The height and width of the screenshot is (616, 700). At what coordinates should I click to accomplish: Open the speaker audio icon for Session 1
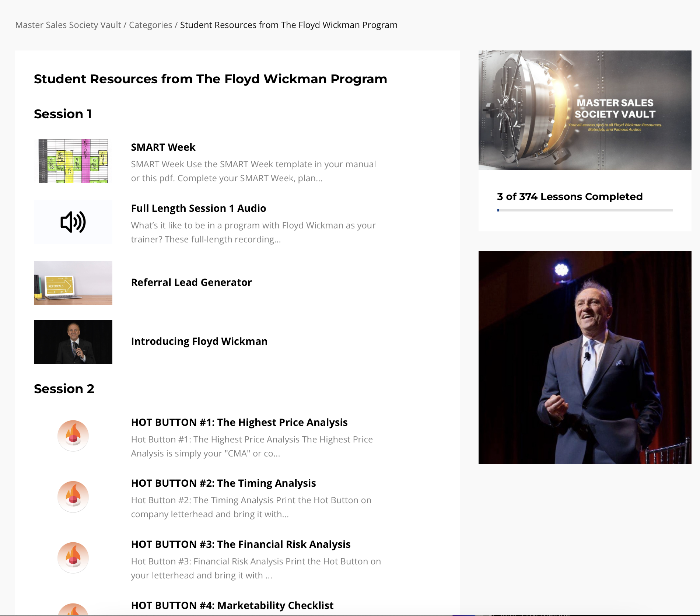coord(73,222)
